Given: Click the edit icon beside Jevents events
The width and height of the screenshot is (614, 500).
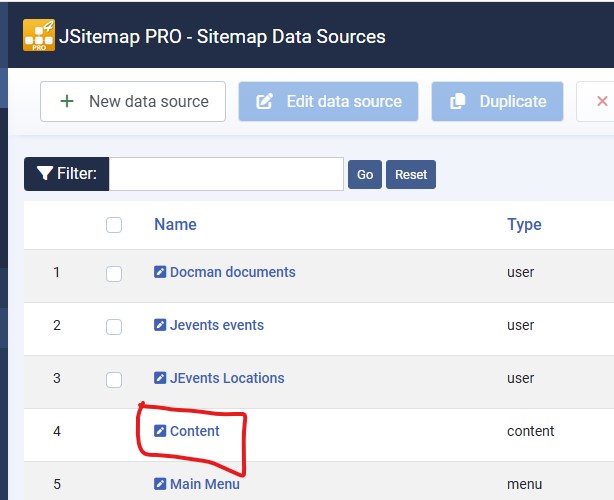Looking at the screenshot, I should [160, 325].
